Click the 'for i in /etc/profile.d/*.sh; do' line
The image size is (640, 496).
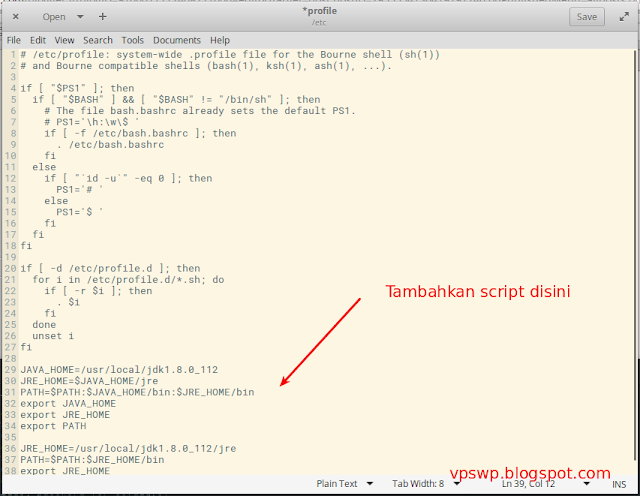[x=128, y=280]
